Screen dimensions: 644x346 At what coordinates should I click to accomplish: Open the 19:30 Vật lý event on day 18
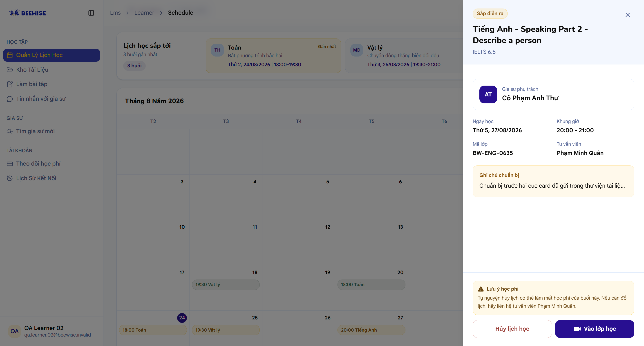(226, 285)
